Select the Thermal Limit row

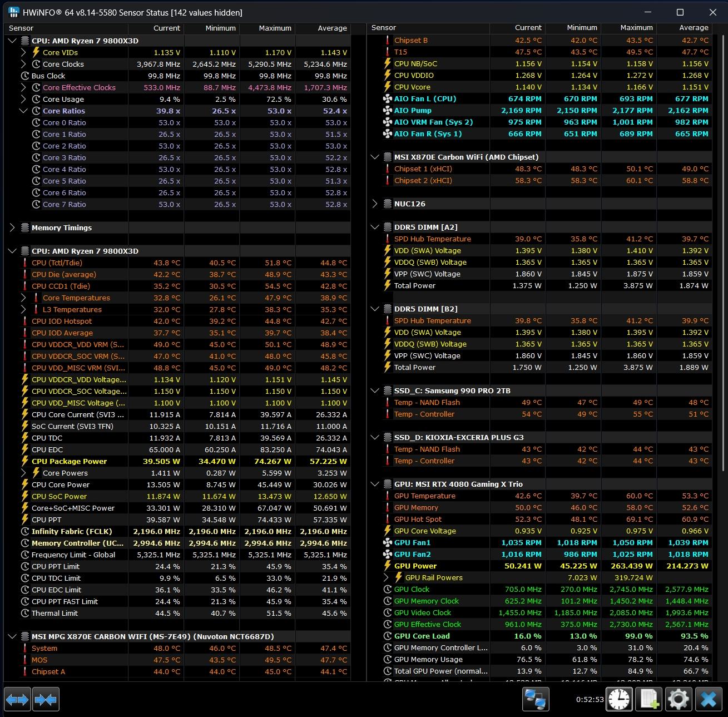(178, 613)
